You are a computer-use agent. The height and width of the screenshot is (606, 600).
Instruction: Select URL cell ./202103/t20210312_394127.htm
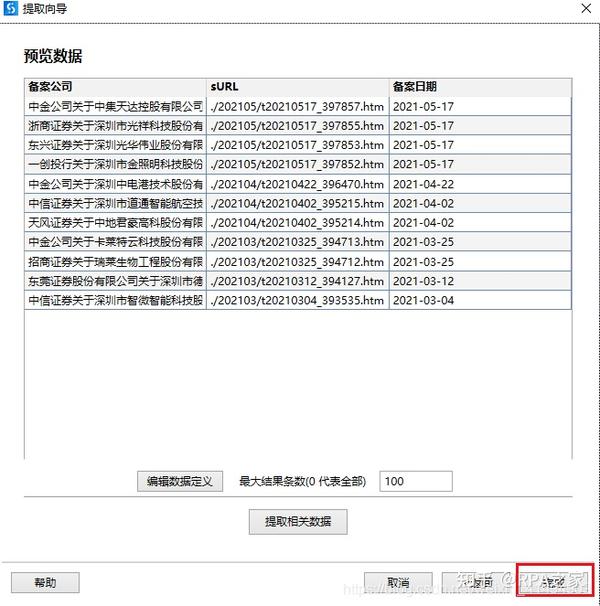click(298, 281)
